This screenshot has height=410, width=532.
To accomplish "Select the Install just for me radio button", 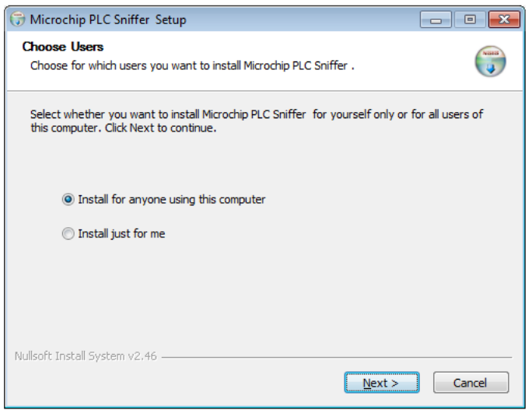I will (x=68, y=234).
